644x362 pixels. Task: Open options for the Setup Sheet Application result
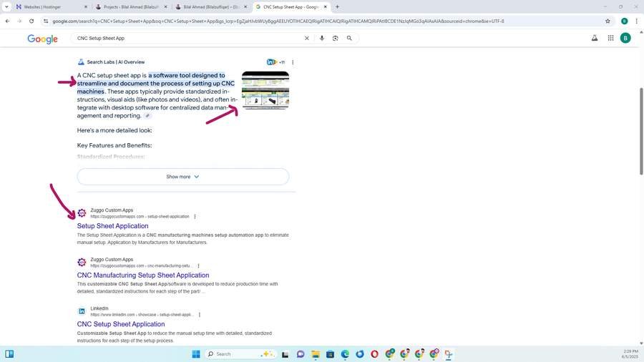[195, 216]
